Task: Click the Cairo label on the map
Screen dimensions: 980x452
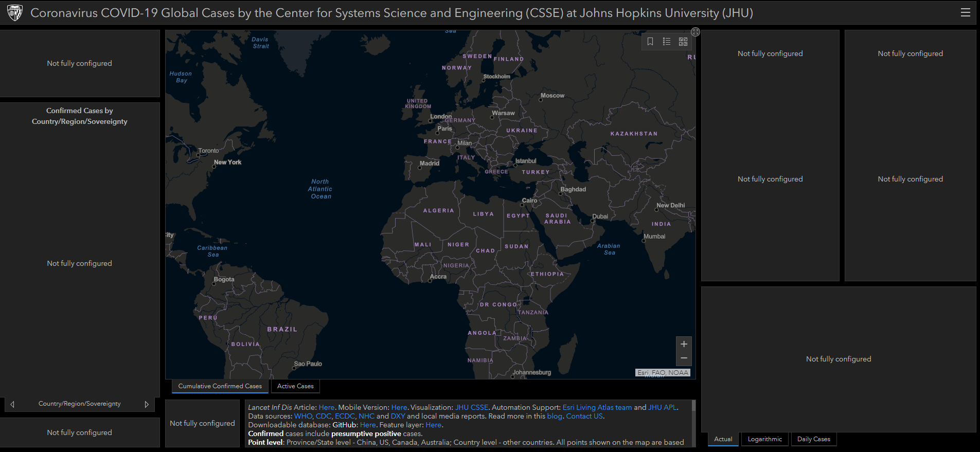Action: 529,201
